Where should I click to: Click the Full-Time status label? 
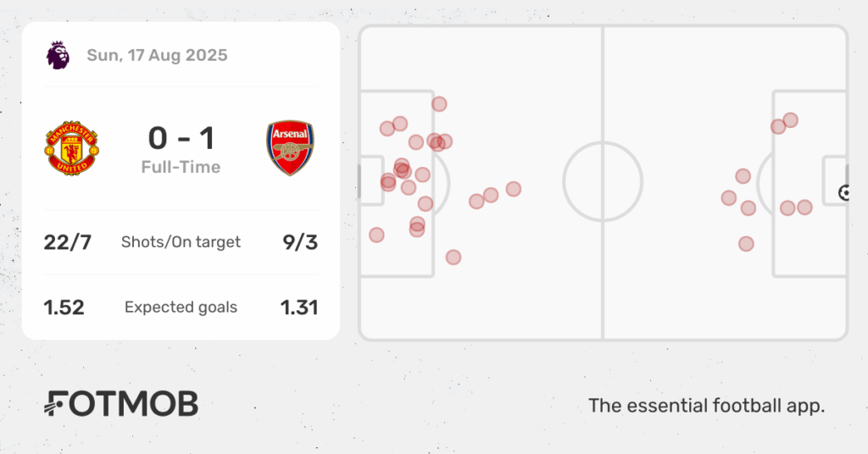[181, 167]
